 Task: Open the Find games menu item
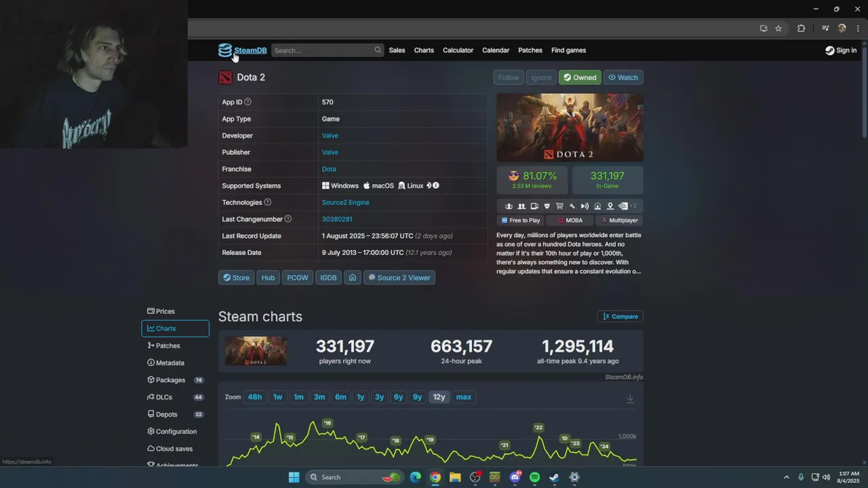[x=568, y=50]
